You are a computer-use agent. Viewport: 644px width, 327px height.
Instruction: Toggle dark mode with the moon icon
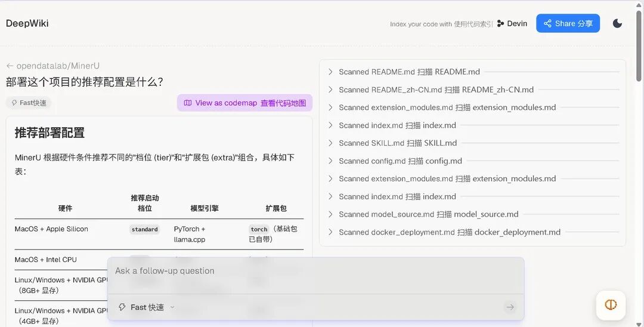(x=617, y=23)
